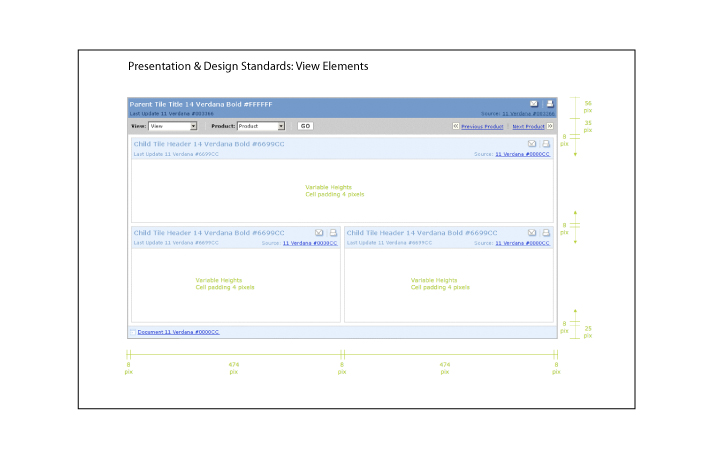Image resolution: width=703 pixels, height=449 pixels.
Task: Open Source link in top child tile
Action: [523, 155]
